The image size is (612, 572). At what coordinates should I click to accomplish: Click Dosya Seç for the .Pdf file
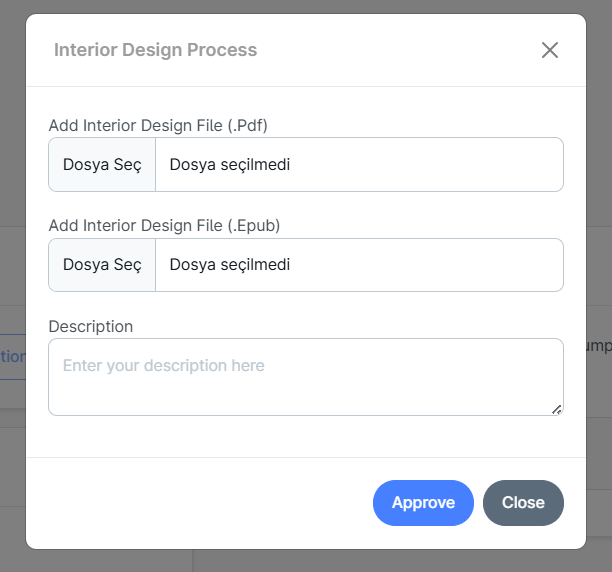102,165
